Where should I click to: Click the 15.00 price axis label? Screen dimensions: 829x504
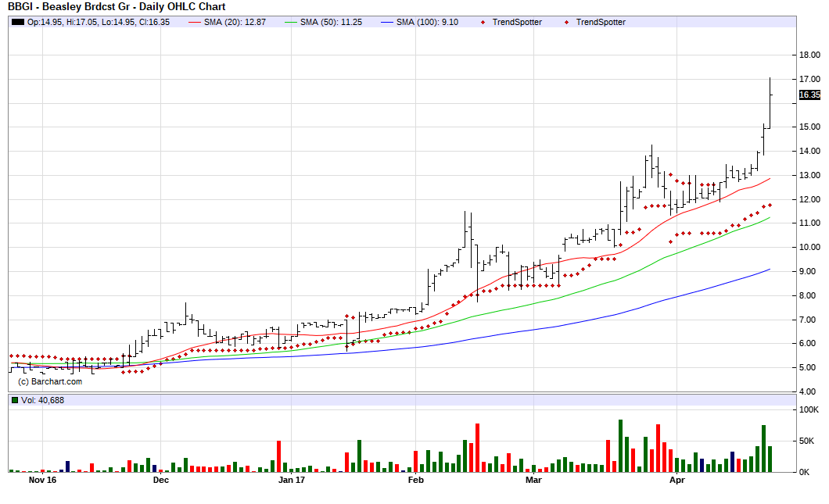tap(809, 127)
